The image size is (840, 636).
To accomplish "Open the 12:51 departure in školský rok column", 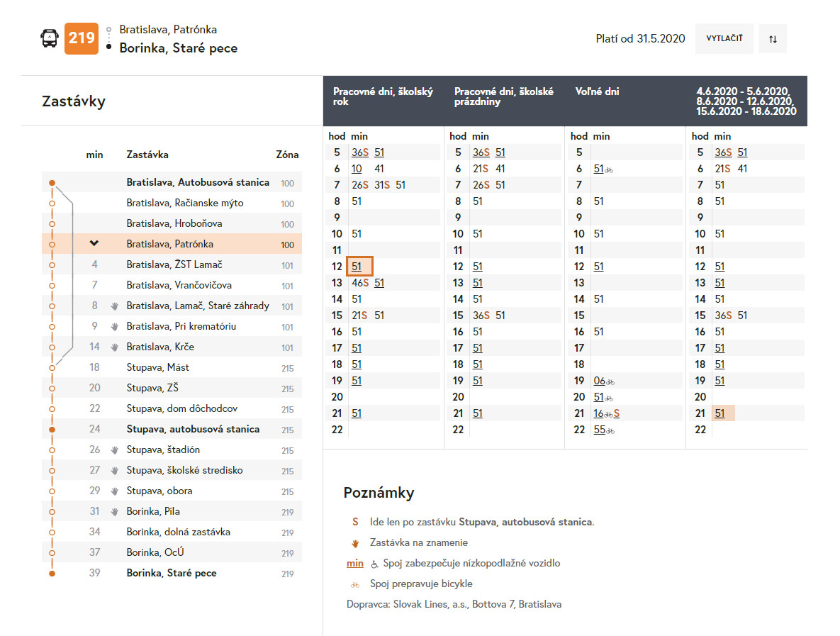I will tap(357, 267).
